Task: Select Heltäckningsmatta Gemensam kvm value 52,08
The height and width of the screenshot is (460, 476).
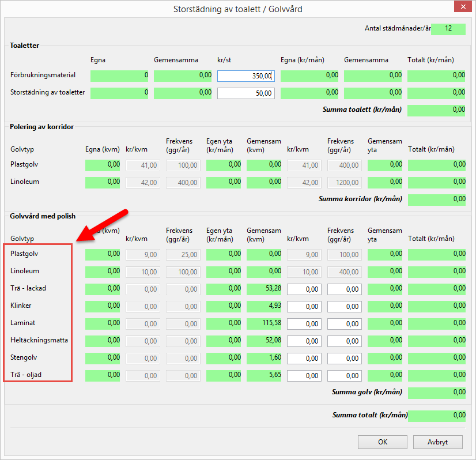Action: pyautogui.click(x=264, y=341)
